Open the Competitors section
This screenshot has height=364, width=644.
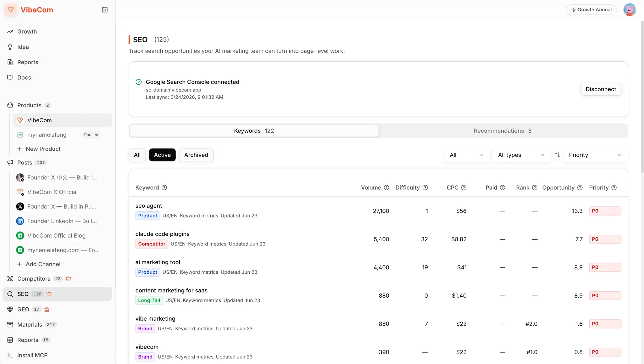(x=34, y=279)
